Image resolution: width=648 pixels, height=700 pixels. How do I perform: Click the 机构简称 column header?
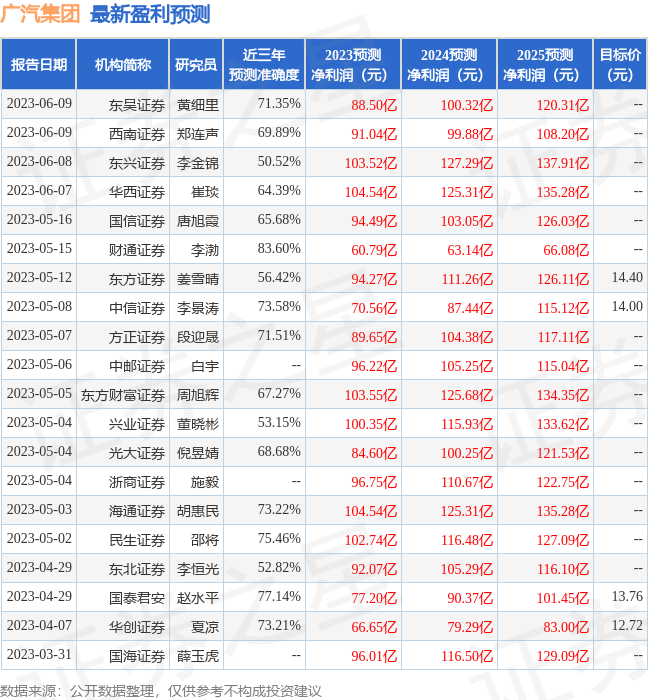(x=123, y=65)
